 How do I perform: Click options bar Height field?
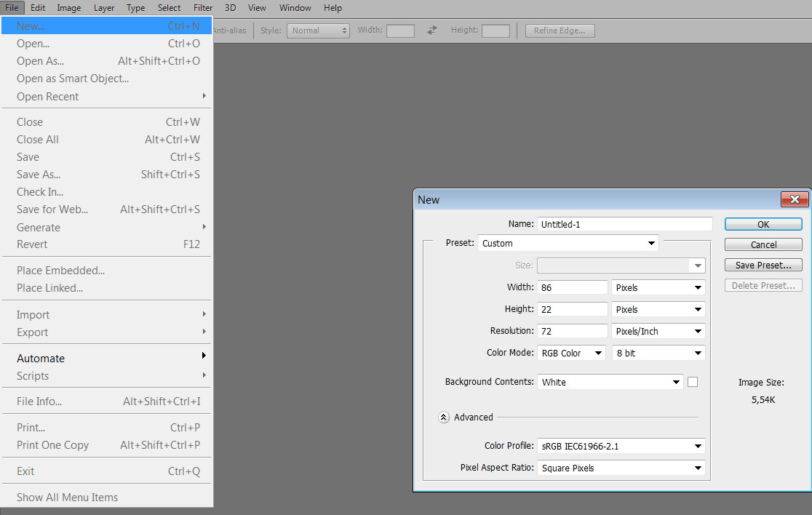click(x=495, y=31)
